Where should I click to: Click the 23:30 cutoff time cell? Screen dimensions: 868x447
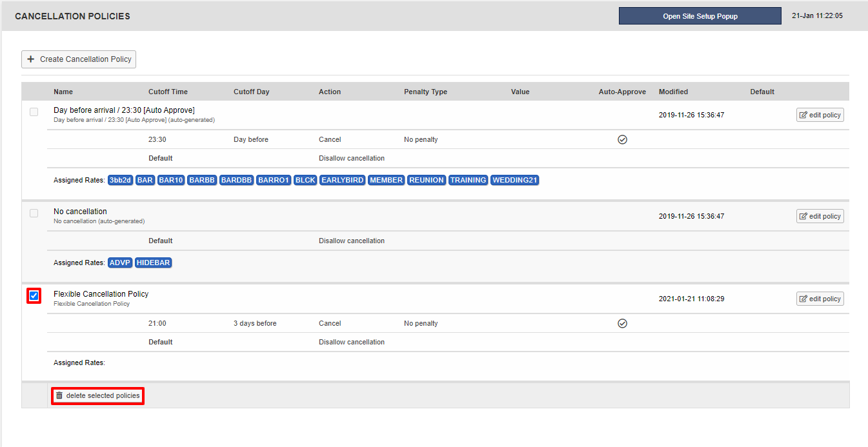click(x=157, y=139)
